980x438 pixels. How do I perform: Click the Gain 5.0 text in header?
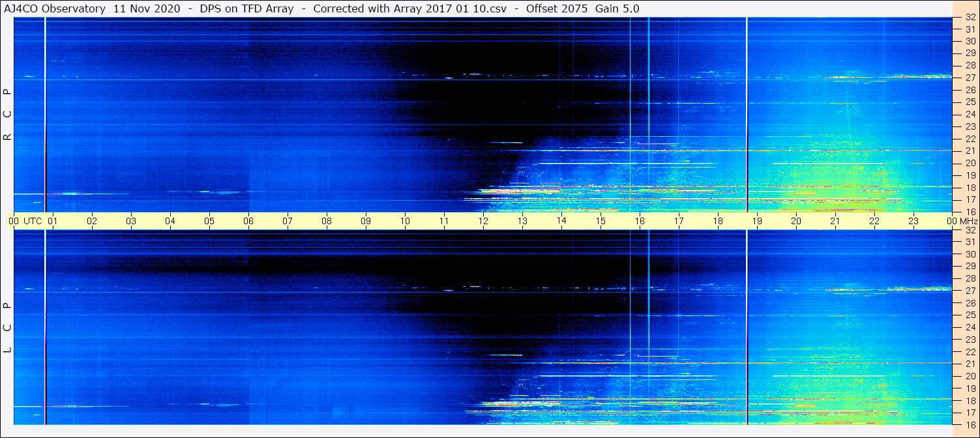pyautogui.click(x=617, y=8)
